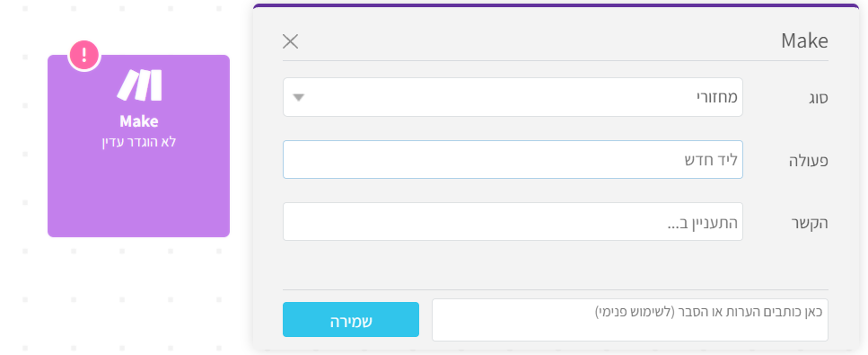Click the purple strip atop the panel

coord(556,5)
